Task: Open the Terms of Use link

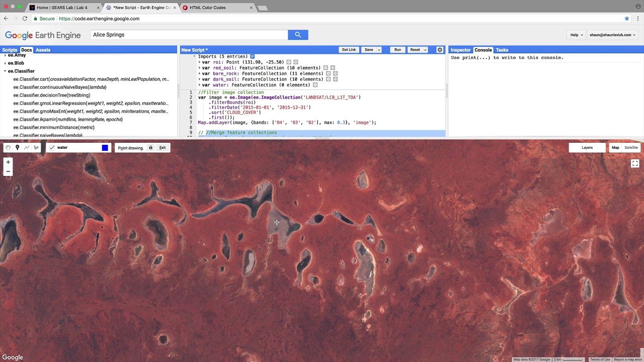Action: 600,359
